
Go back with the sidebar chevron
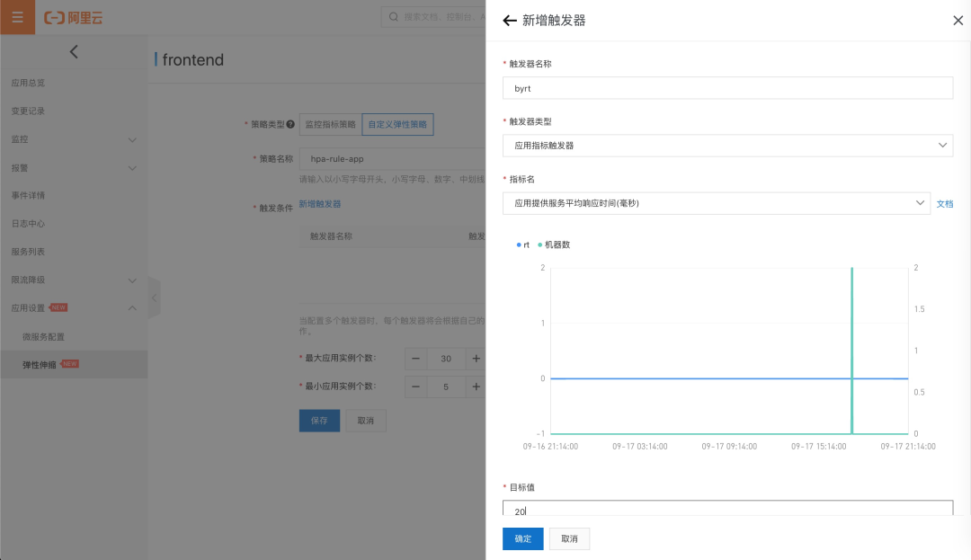[x=74, y=51]
